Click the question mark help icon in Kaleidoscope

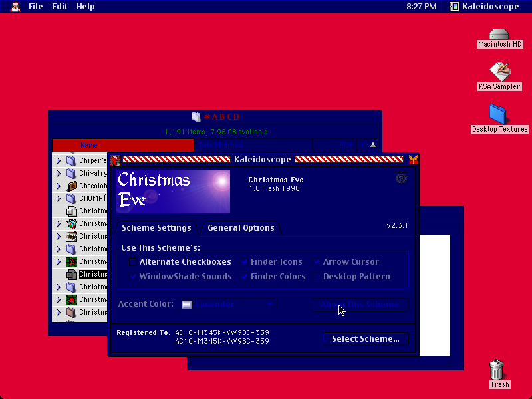coord(401,178)
